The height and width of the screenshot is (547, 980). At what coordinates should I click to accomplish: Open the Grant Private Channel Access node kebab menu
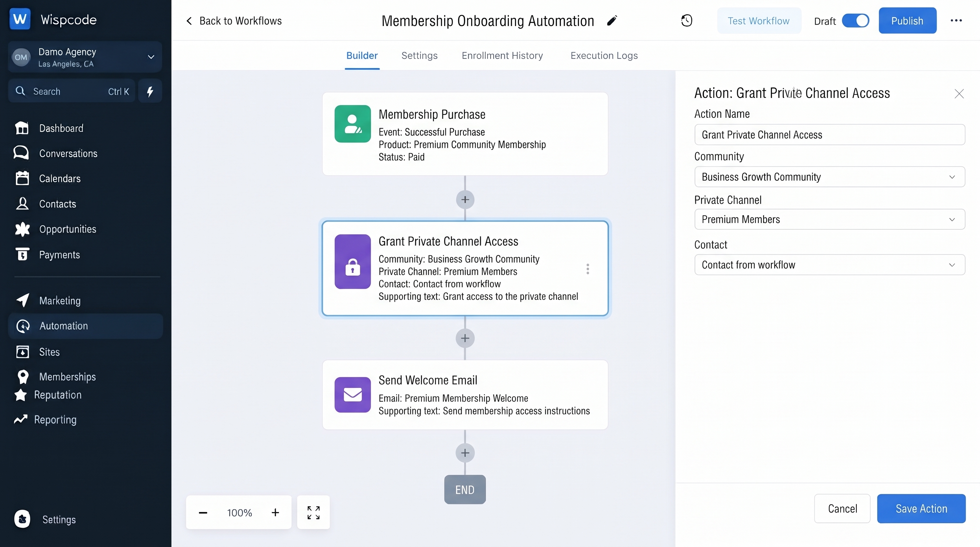click(x=588, y=269)
